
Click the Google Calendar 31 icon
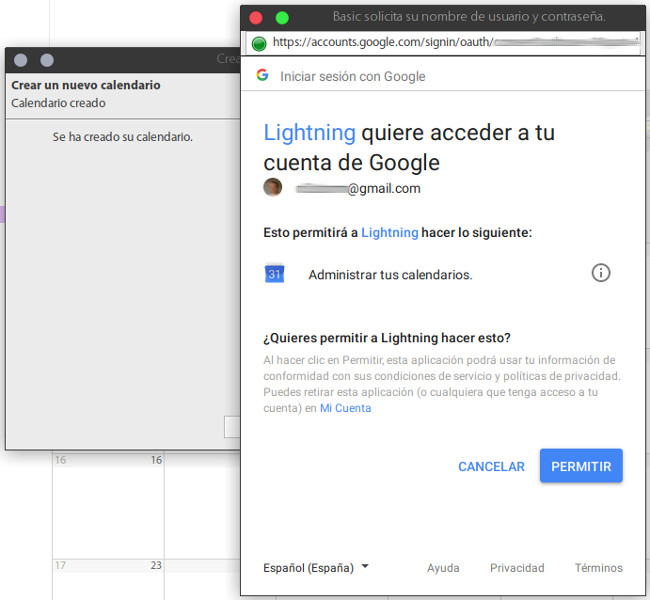click(x=274, y=274)
